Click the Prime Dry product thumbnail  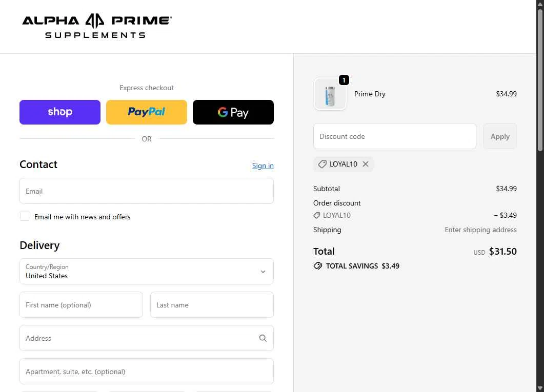(330, 94)
